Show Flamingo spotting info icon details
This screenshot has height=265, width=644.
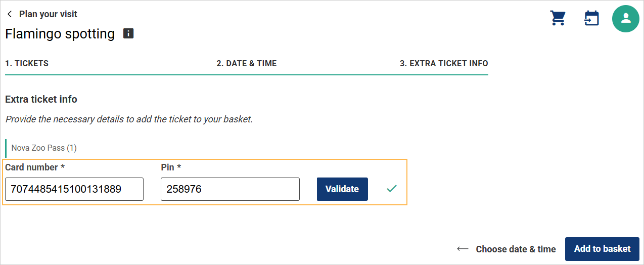128,34
